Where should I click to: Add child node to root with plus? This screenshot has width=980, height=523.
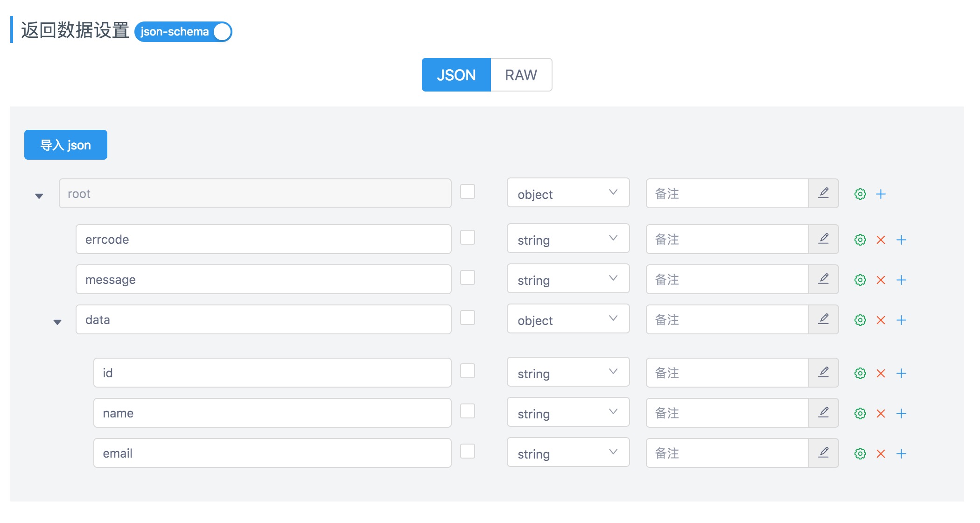(881, 194)
